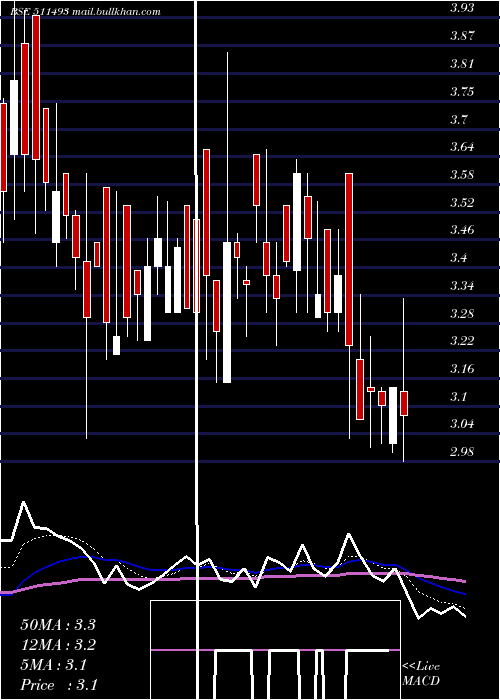
Task: Click the 3.75 price axis label
Action: click(462, 92)
